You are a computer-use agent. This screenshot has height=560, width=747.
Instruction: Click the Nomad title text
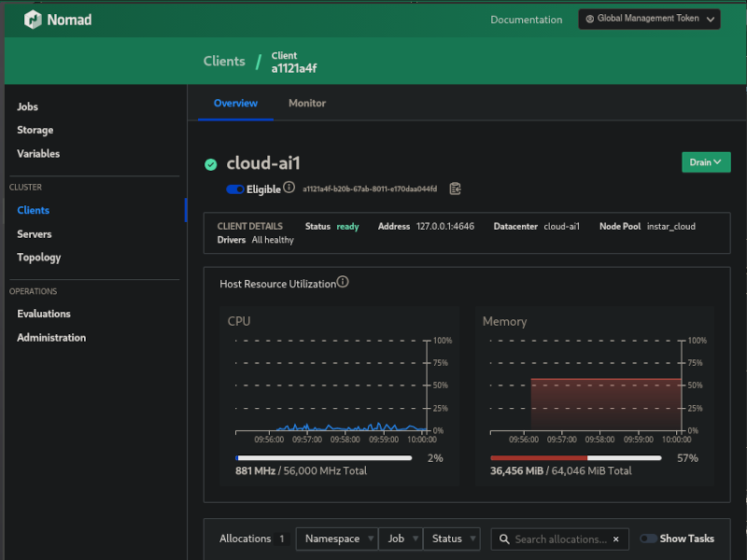(x=69, y=20)
